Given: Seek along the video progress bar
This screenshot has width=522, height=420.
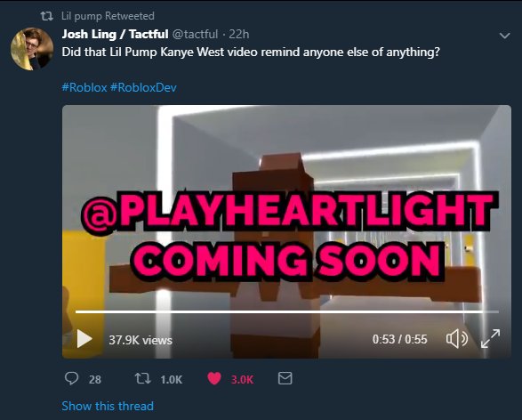Looking at the screenshot, I should pyautogui.click(x=286, y=311).
